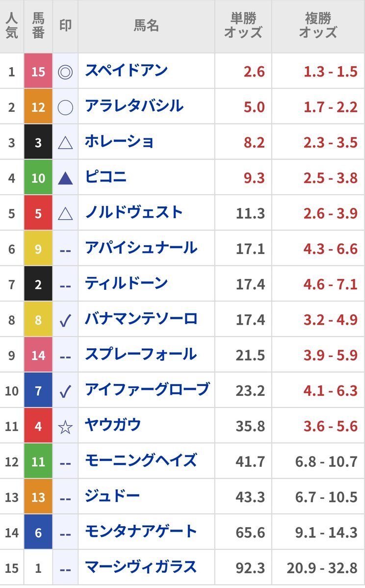This screenshot has width=365, height=588.
Task: Select the モーニングヘイズ horse name
Action: 141,460
